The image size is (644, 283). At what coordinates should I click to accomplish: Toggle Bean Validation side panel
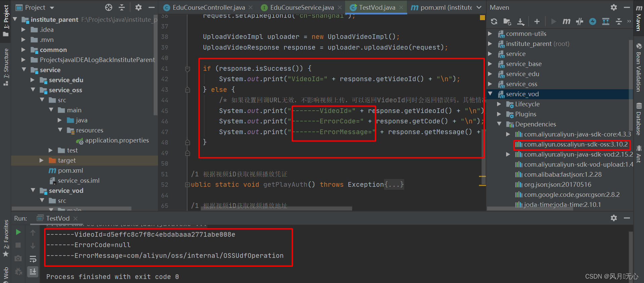pyautogui.click(x=639, y=67)
